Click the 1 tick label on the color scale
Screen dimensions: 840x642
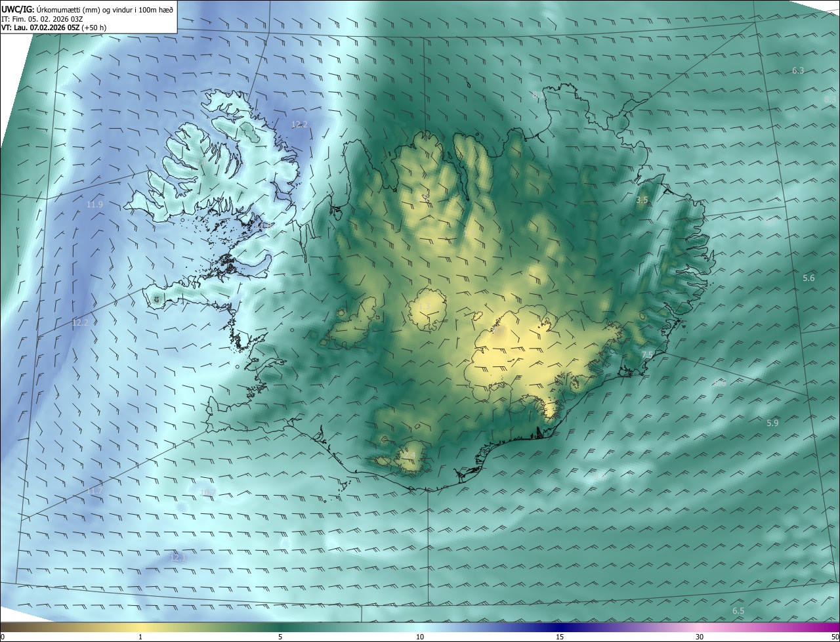click(140, 637)
